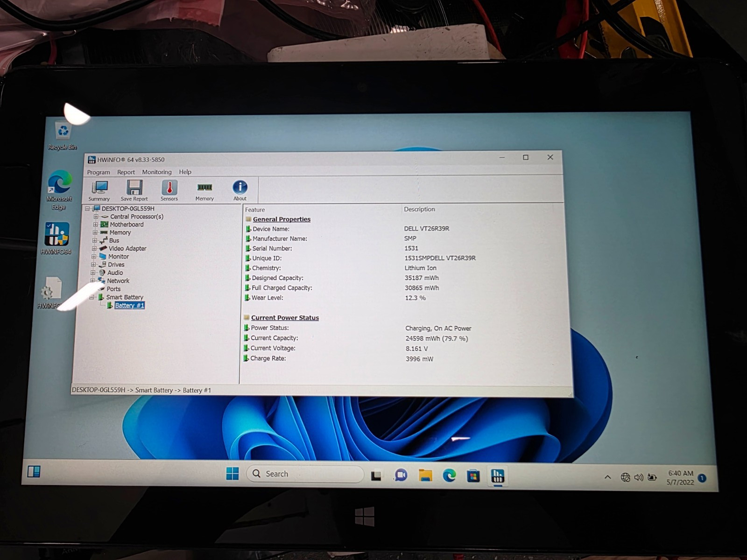Open Microsoft Edge from taskbar
The image size is (747, 560).
click(449, 476)
